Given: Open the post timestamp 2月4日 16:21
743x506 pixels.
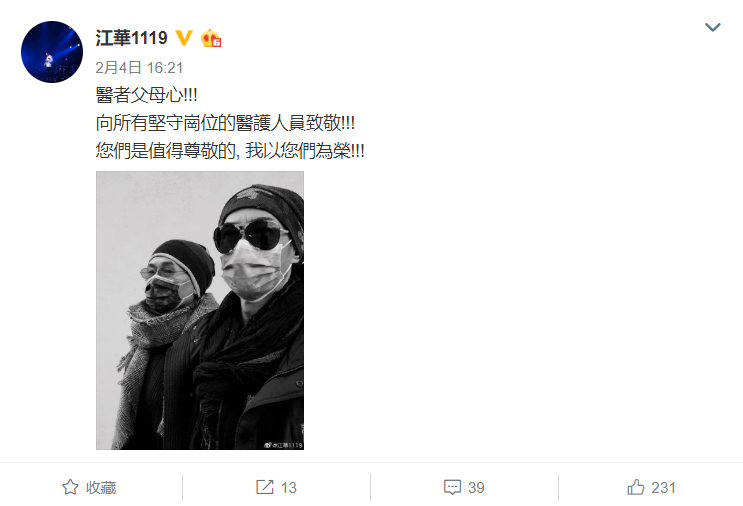Looking at the screenshot, I should (x=139, y=68).
